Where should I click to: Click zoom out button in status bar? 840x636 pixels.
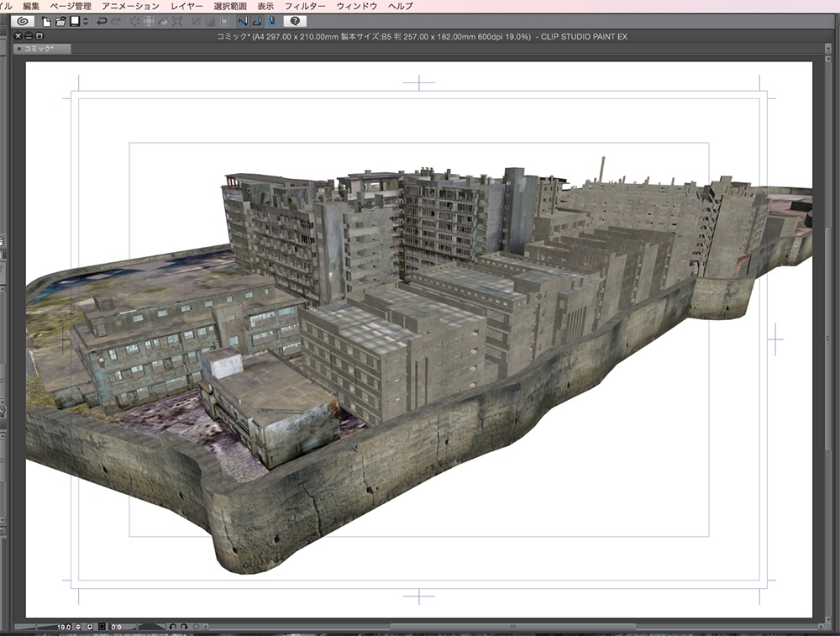(x=78, y=627)
